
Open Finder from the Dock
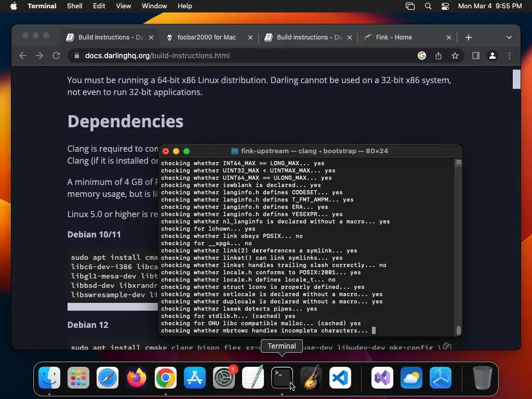[49, 378]
